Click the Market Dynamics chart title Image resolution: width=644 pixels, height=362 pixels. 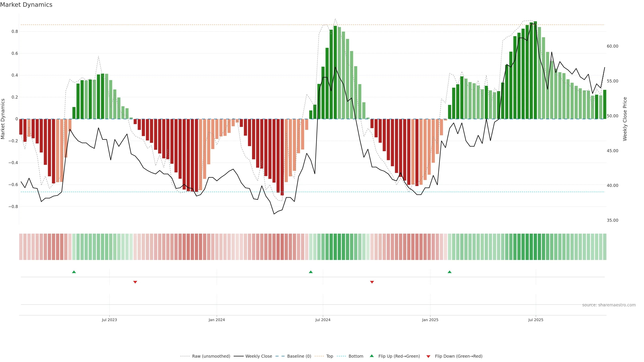(26, 5)
